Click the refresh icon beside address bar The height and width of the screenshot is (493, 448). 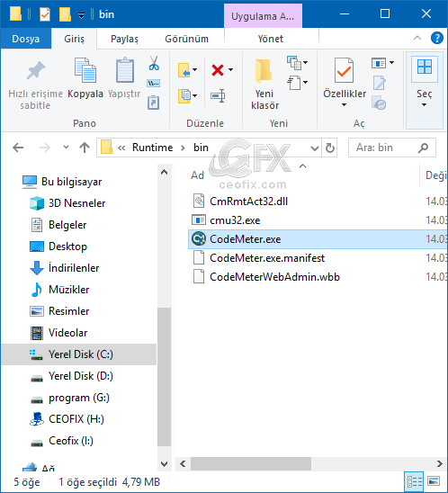[330, 148]
